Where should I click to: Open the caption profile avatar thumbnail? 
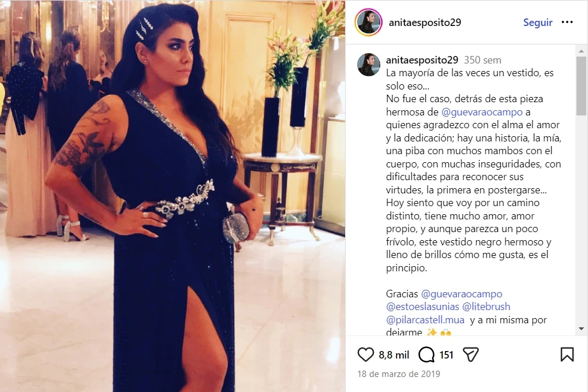(x=369, y=65)
